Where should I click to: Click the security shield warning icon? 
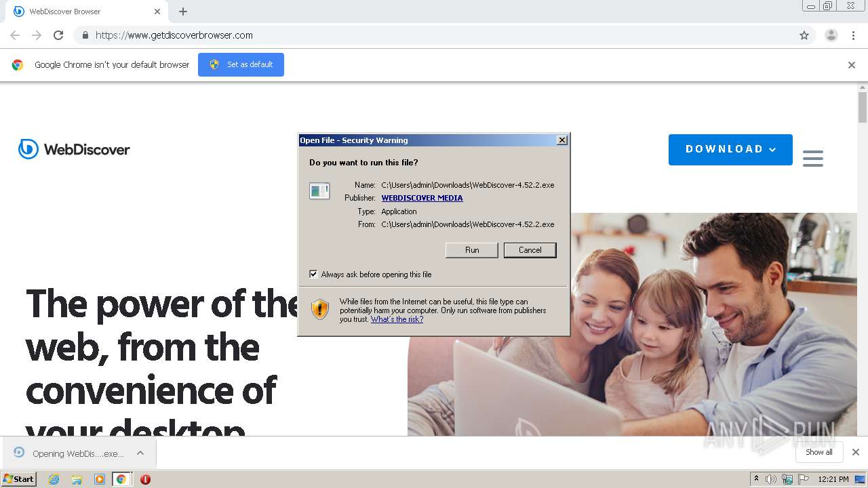320,309
